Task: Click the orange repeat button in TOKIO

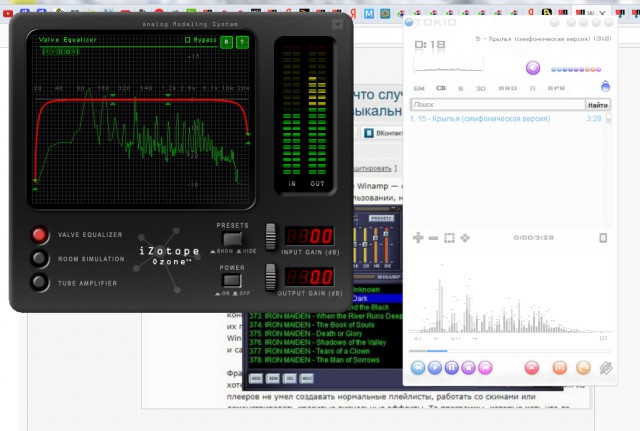Action: (x=583, y=368)
